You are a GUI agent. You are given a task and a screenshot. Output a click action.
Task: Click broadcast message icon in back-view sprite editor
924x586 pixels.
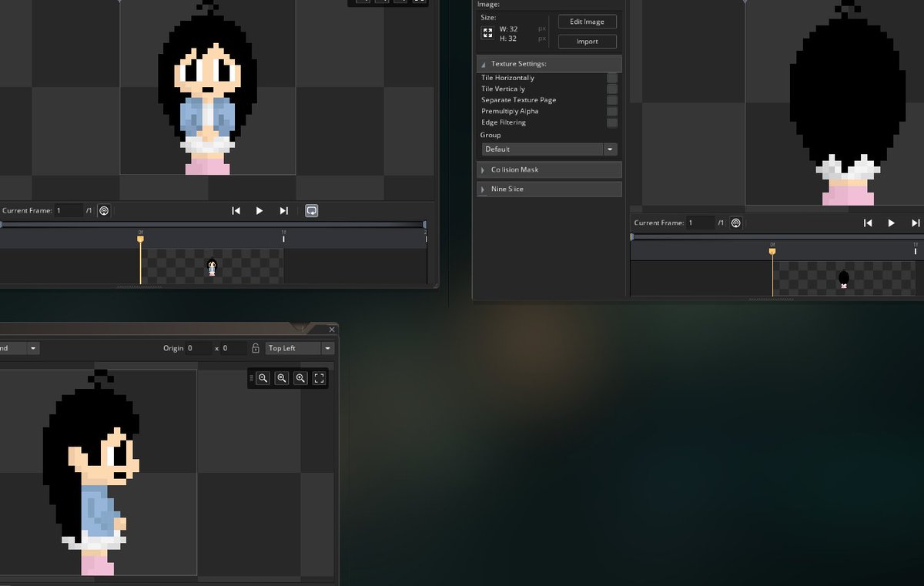(x=736, y=223)
